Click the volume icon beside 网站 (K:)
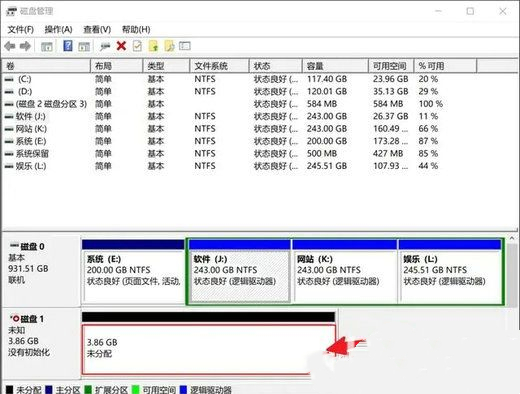 coord(9,129)
